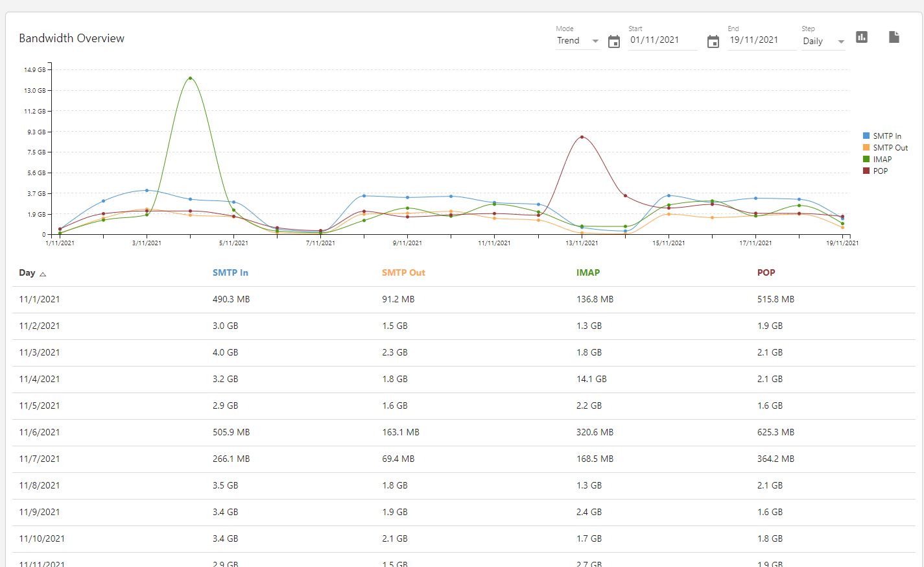Click the End date field 19/11/2021
Screen dimensions: 924x567
tap(761, 40)
